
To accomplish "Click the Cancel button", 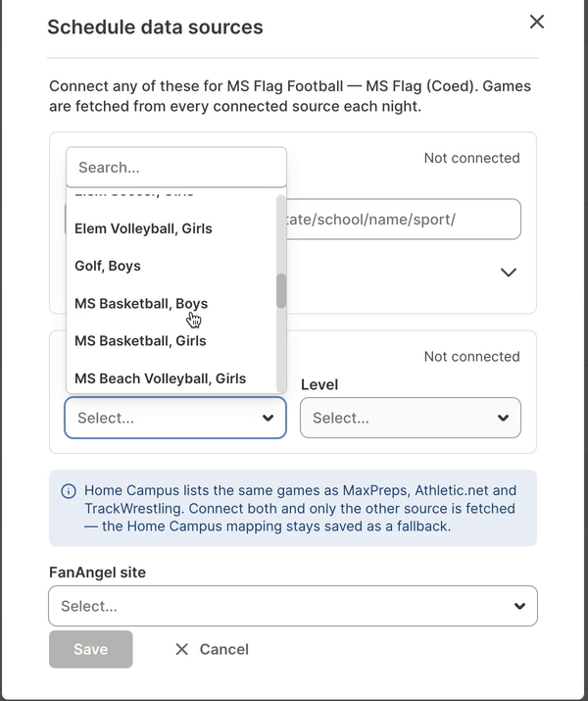I will click(x=212, y=649).
